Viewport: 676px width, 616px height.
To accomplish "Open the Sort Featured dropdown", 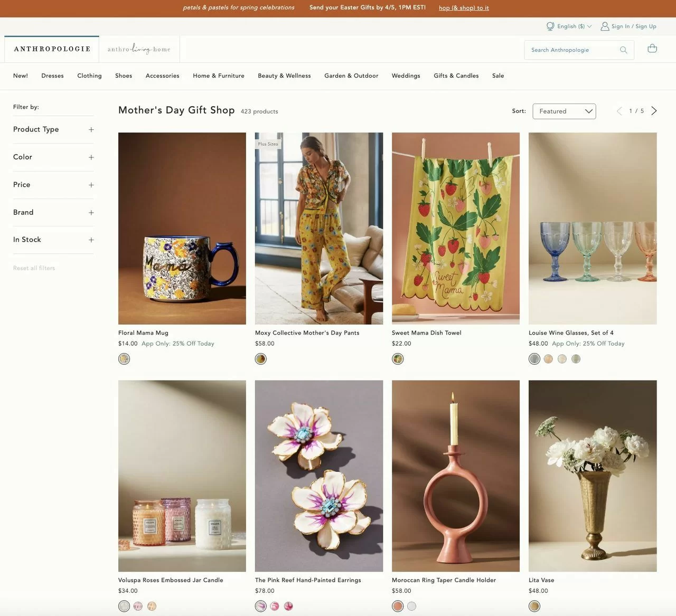I will [564, 111].
